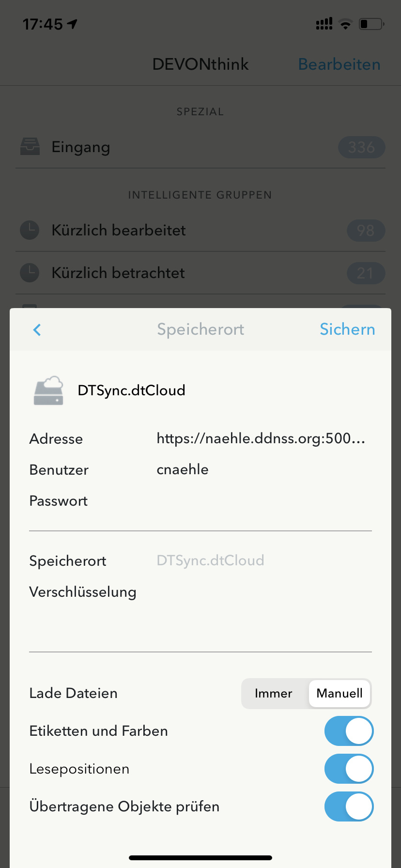Tap the DTSync.dtCloud cloud drive icon
Viewport: 401px width, 868px height.
(48, 390)
